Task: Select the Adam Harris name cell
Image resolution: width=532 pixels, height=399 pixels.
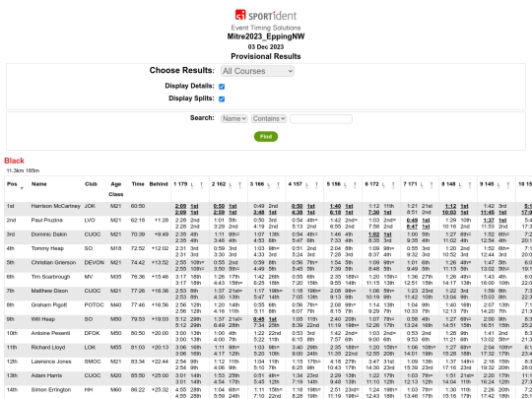Action: [x=46, y=376]
